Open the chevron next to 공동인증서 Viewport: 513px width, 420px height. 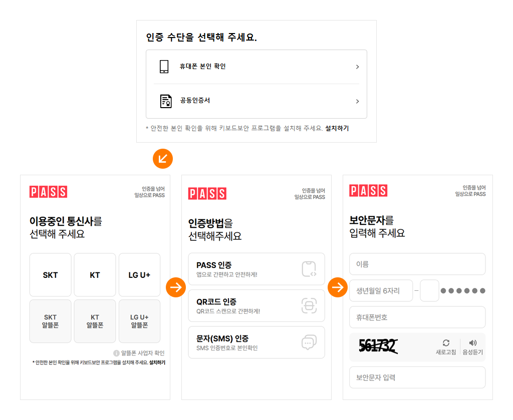tap(357, 101)
